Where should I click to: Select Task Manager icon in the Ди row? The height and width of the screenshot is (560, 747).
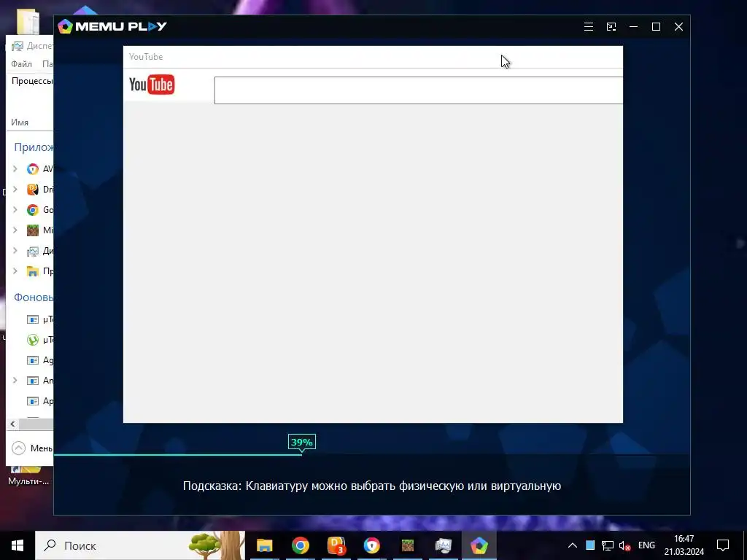click(32, 251)
